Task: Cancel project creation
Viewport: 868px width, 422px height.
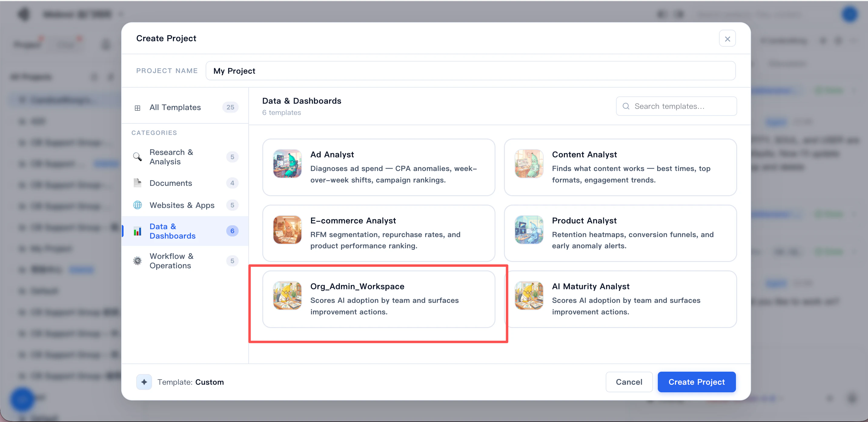Action: (629, 382)
